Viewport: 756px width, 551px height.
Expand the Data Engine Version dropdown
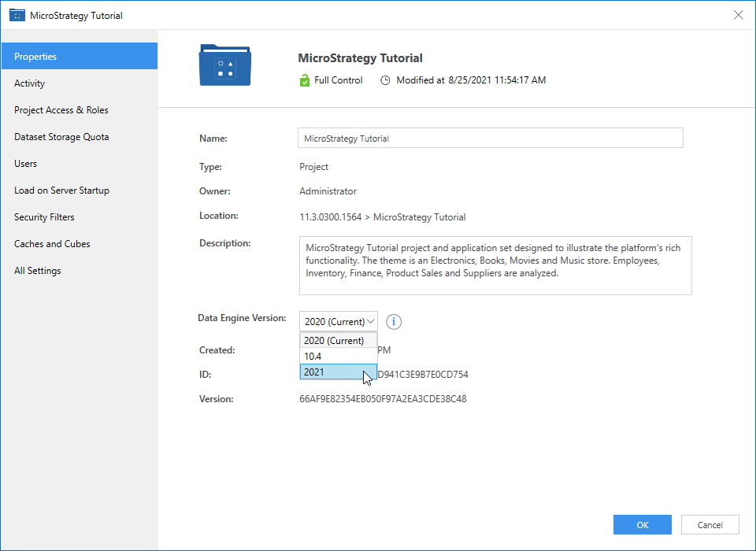(339, 321)
